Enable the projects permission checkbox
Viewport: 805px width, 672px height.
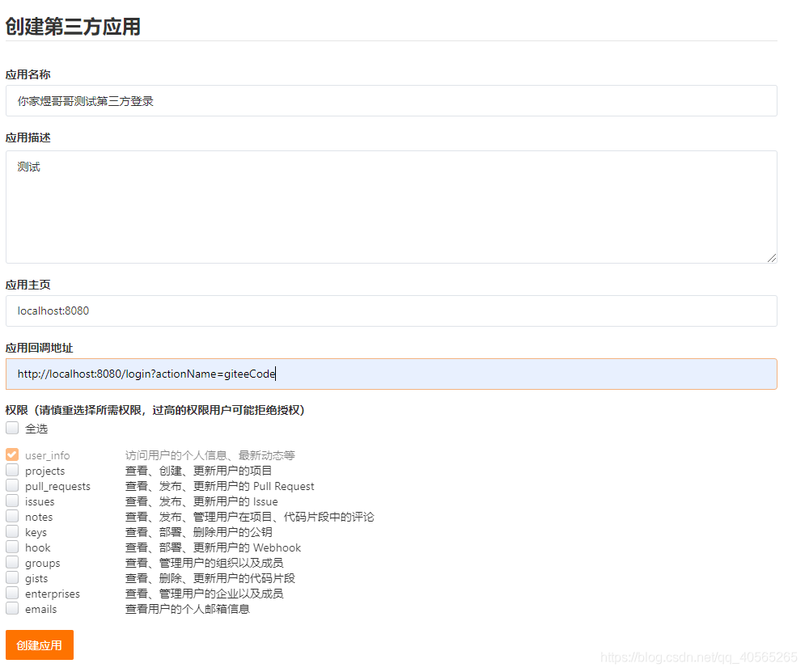click(12, 470)
